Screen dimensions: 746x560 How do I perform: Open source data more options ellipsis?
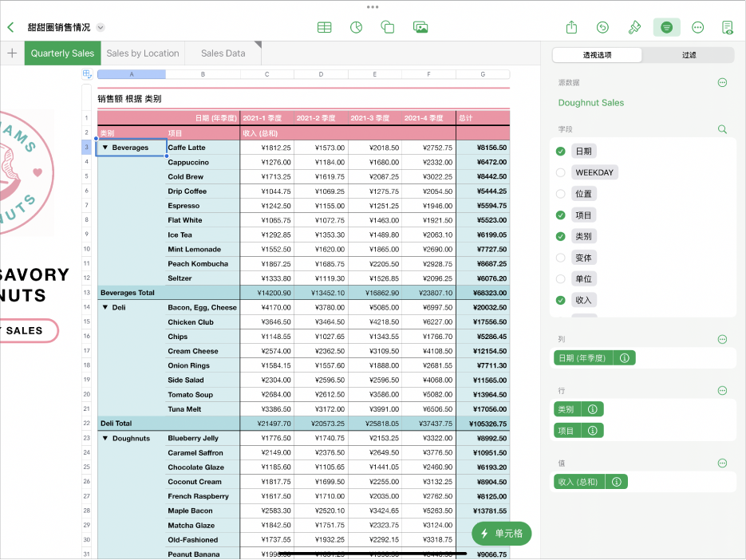[x=722, y=83]
